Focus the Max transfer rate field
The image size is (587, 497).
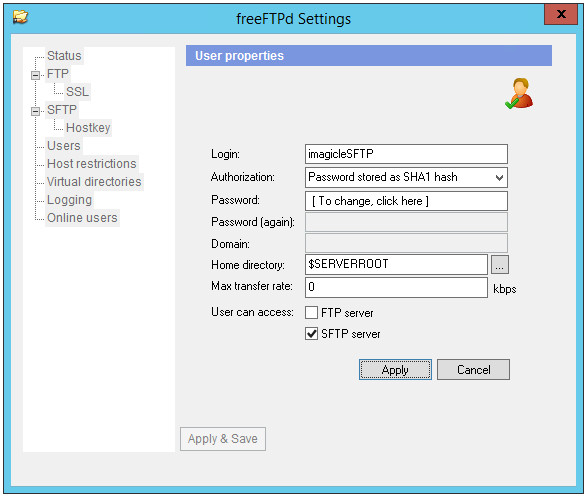click(x=396, y=287)
